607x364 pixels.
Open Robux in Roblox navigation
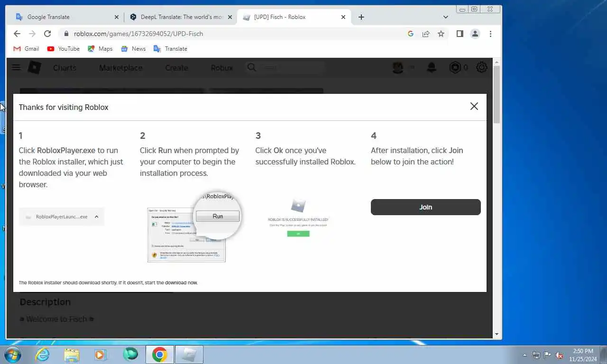click(x=222, y=68)
